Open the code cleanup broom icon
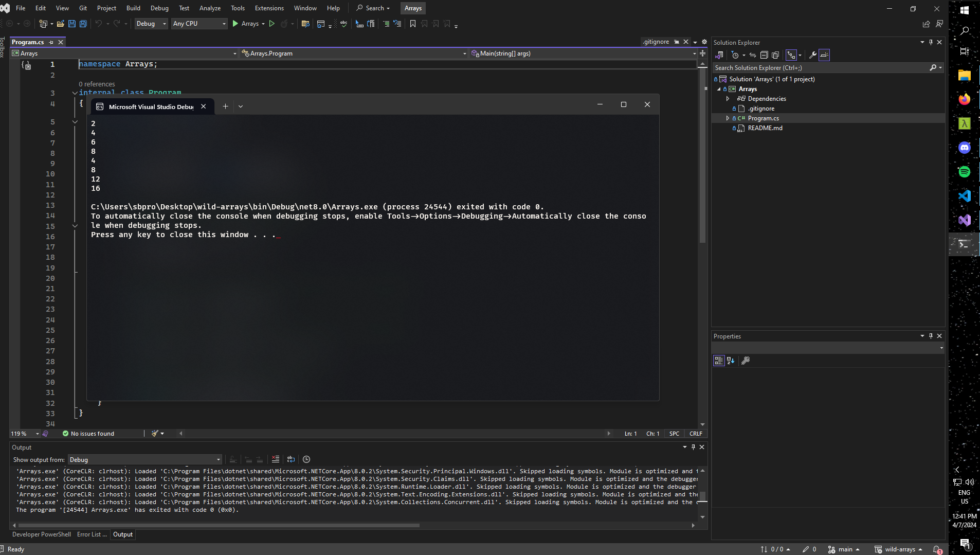980x555 pixels. point(155,434)
